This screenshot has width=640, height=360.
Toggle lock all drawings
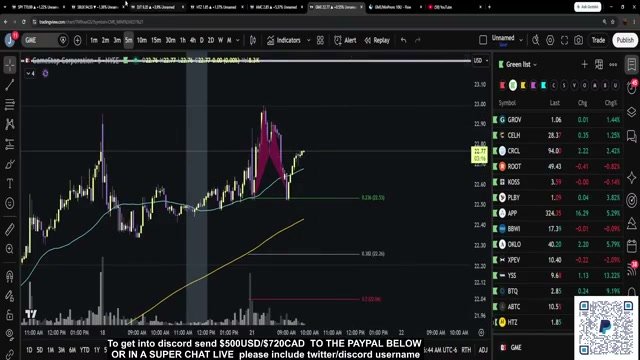(10, 315)
